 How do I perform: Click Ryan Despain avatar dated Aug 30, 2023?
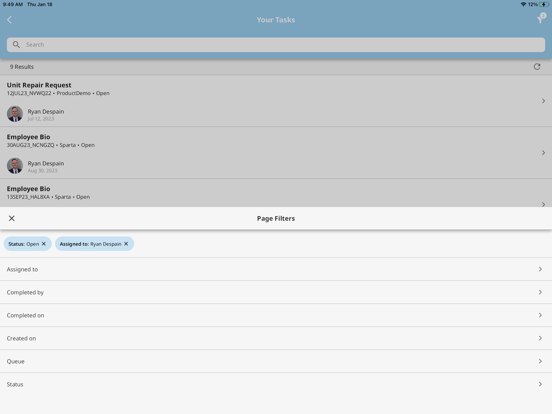pyautogui.click(x=15, y=166)
